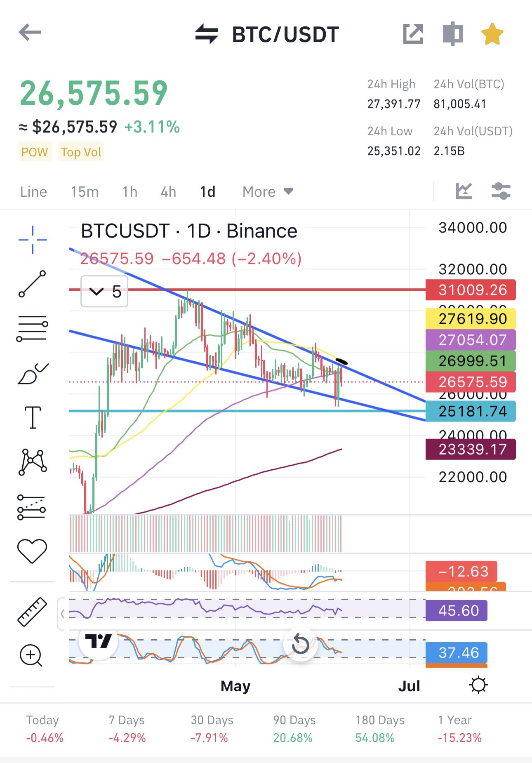
Task: Tap the May date axis label
Action: (x=235, y=686)
